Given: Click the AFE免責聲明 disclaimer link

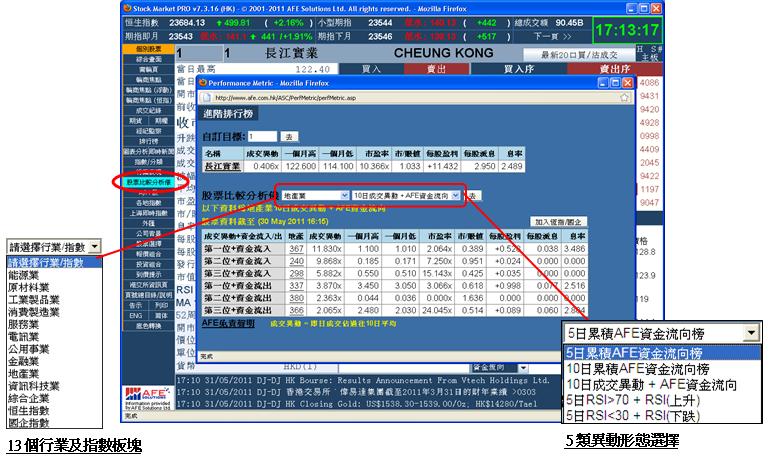Looking at the screenshot, I should [225, 324].
